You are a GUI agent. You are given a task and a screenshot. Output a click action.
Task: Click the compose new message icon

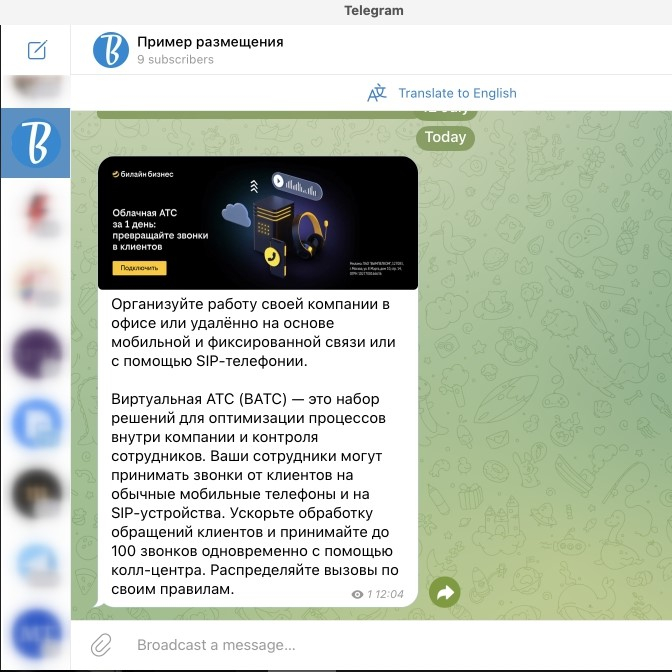coord(37,50)
